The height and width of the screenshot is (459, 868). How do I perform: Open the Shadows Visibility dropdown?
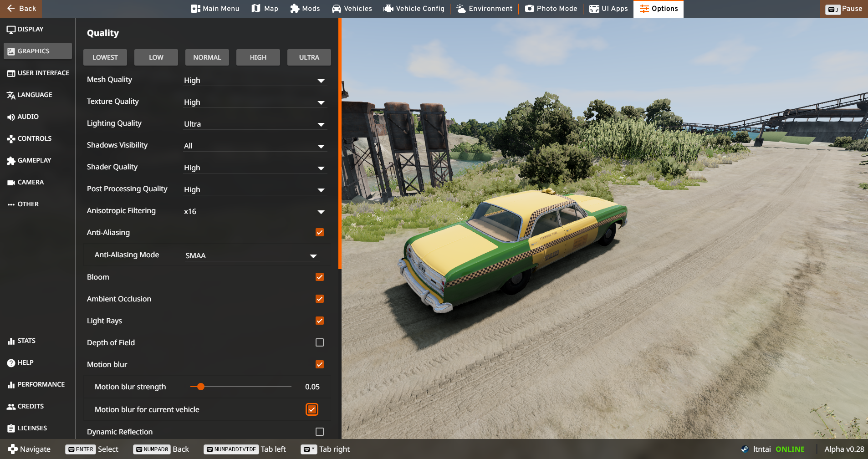click(x=255, y=146)
